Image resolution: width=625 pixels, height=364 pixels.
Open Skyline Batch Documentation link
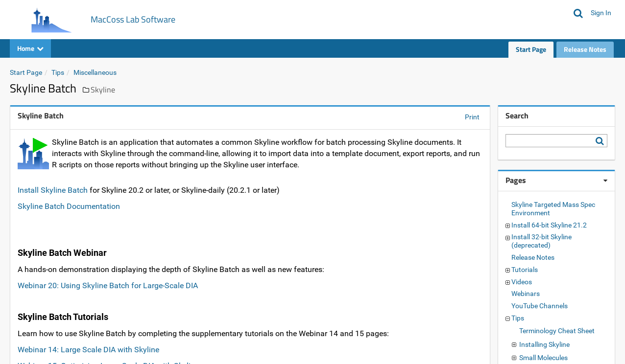69,206
